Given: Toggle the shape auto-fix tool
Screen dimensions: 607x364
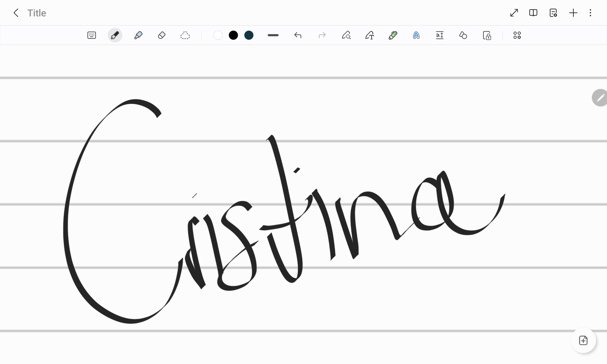Looking at the screenshot, I should 463,35.
